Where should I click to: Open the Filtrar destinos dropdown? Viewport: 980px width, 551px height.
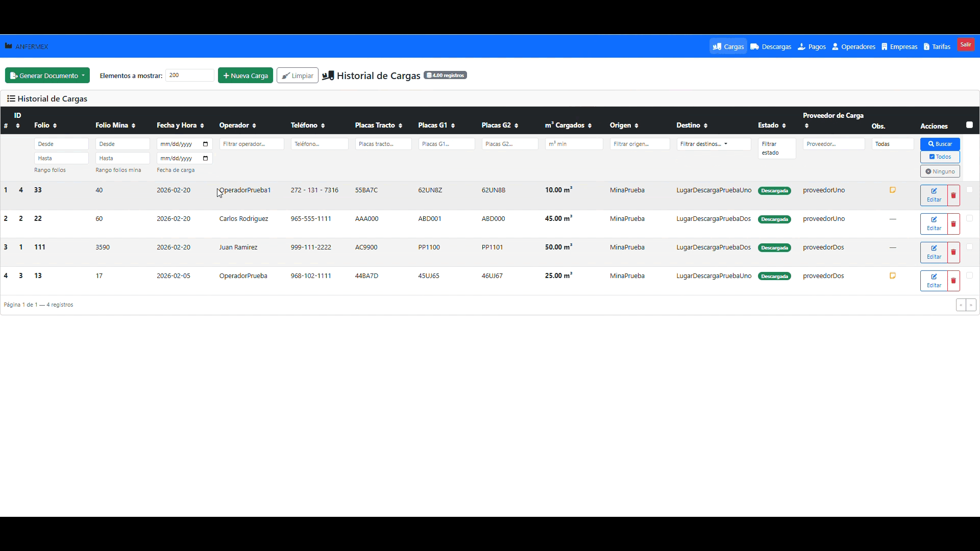[713, 144]
